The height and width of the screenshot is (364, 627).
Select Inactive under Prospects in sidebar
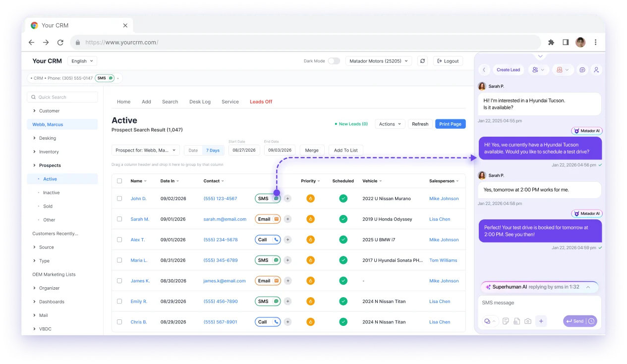[51, 193]
